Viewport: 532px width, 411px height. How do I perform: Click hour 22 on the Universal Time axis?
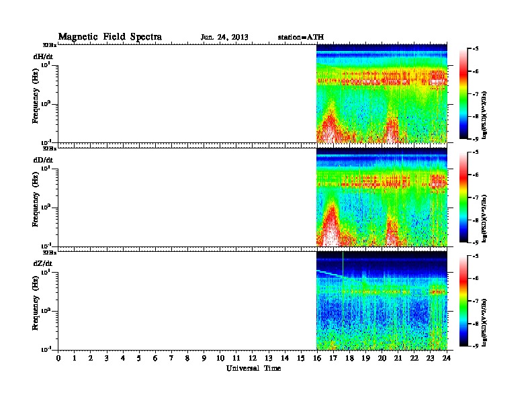(414, 358)
